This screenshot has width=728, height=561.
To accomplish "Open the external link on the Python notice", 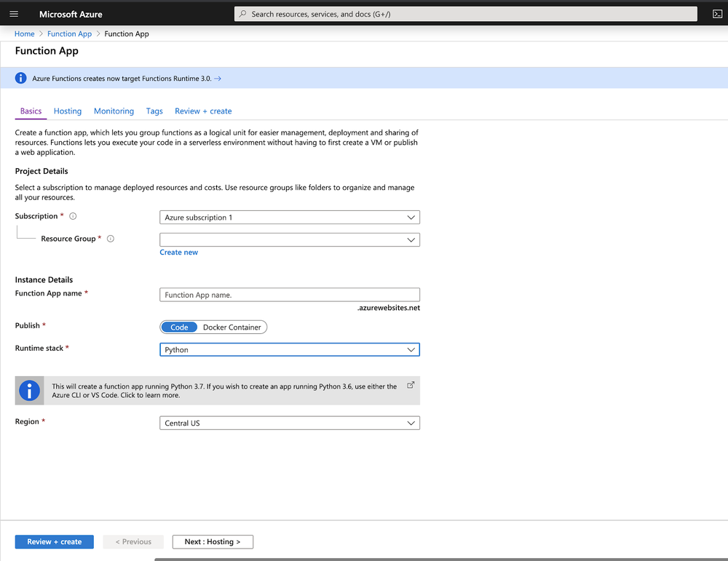I will coord(411,384).
